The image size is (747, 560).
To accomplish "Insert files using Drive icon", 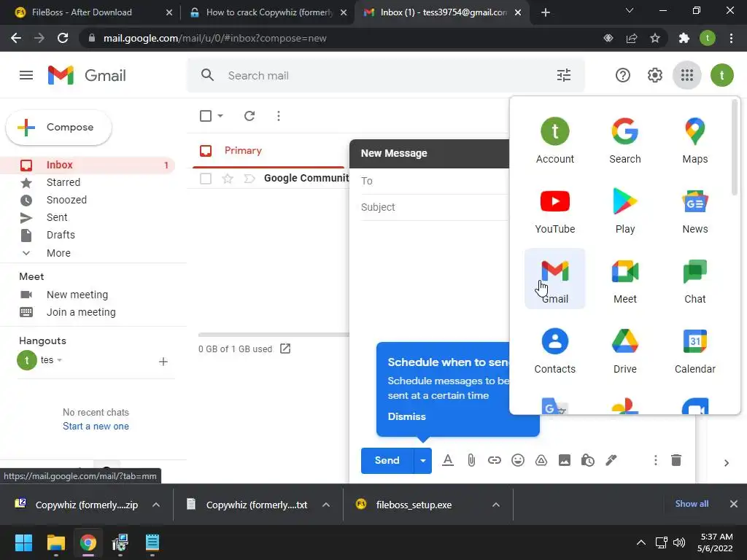I will pyautogui.click(x=541, y=461).
